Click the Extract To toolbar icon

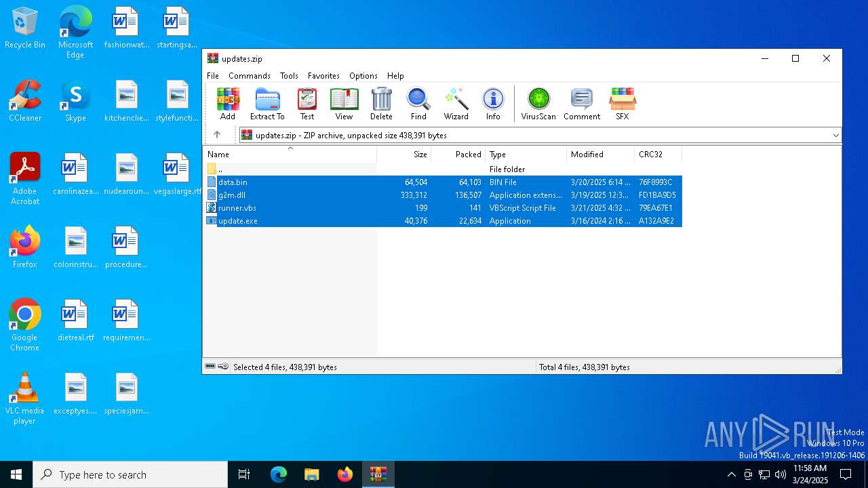[x=267, y=104]
